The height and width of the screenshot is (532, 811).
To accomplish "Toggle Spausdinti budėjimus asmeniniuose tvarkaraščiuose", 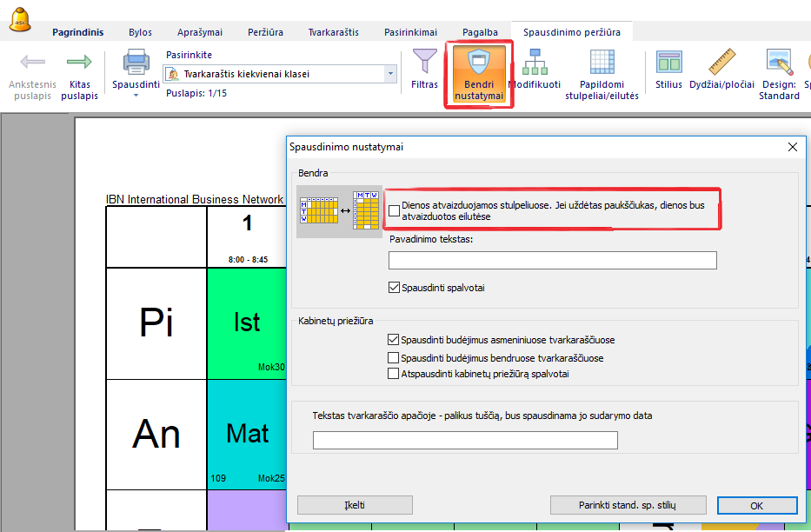I will click(395, 340).
